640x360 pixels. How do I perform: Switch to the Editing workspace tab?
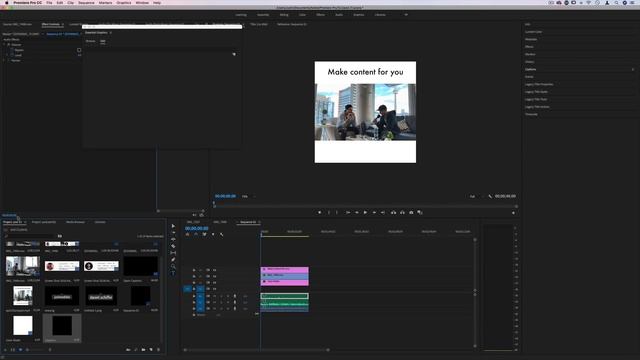pyautogui.click(x=284, y=15)
